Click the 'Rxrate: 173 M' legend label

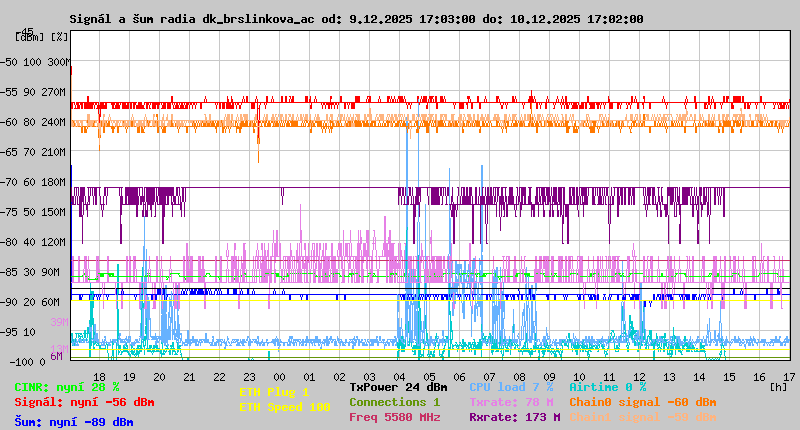515,417
